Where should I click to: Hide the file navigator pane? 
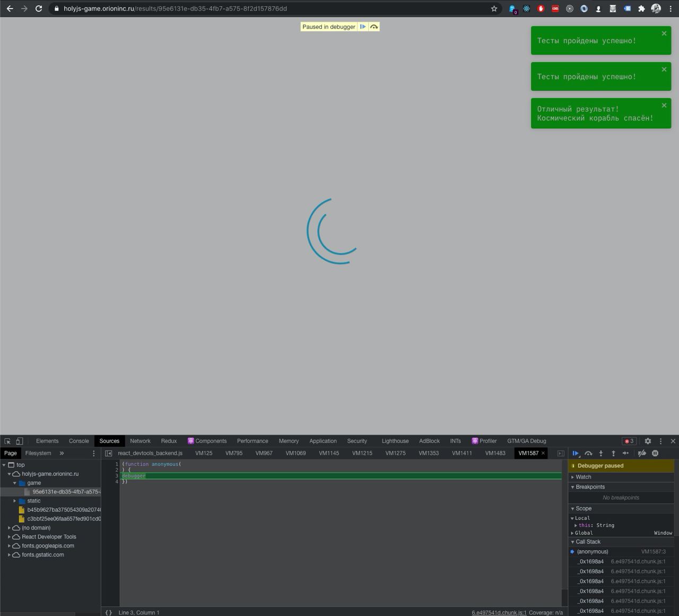[x=108, y=453]
